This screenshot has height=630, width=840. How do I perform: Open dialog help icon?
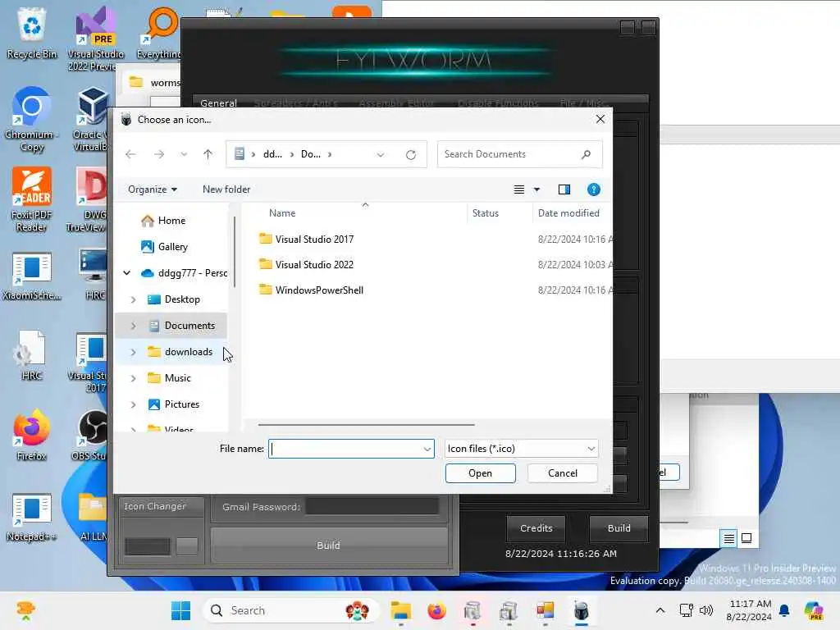pyautogui.click(x=594, y=189)
